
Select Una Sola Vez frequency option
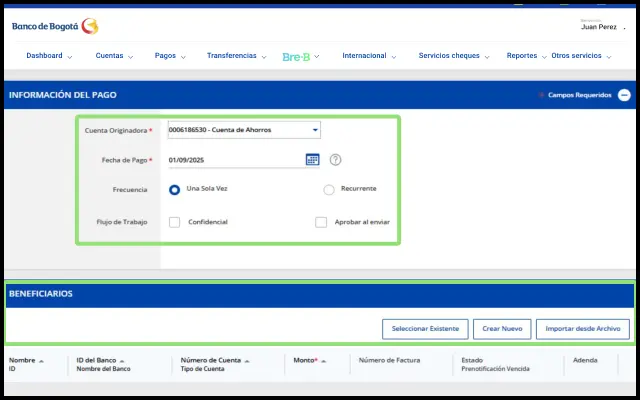click(174, 190)
